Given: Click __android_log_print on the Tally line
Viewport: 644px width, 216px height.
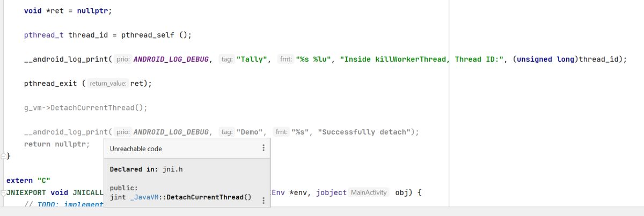Looking at the screenshot, I should click(66, 59).
